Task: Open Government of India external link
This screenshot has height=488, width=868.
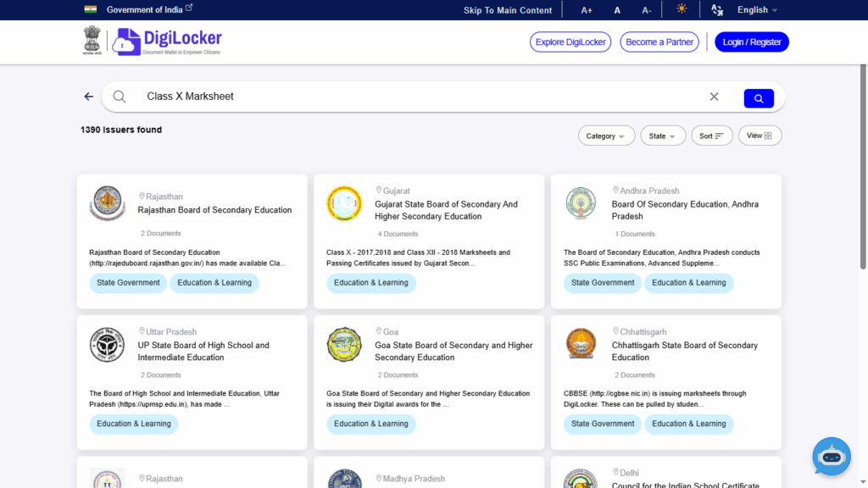Action: tap(149, 9)
